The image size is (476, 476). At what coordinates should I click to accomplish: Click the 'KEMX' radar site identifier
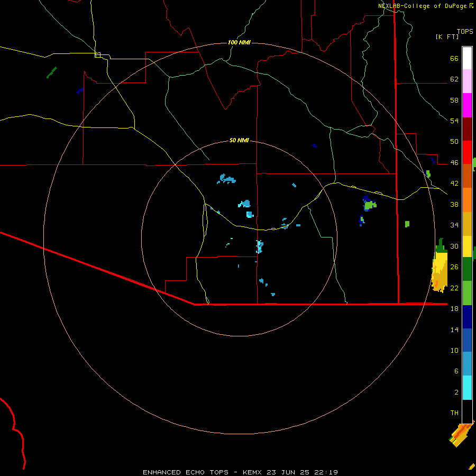click(252, 472)
